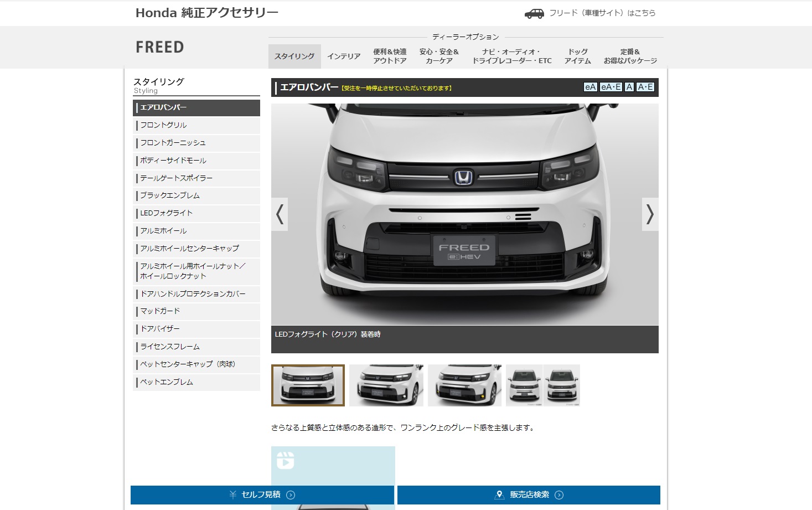Select ボディーサイドモール in the sidebar
The width and height of the screenshot is (812, 510).
pyautogui.click(x=196, y=161)
